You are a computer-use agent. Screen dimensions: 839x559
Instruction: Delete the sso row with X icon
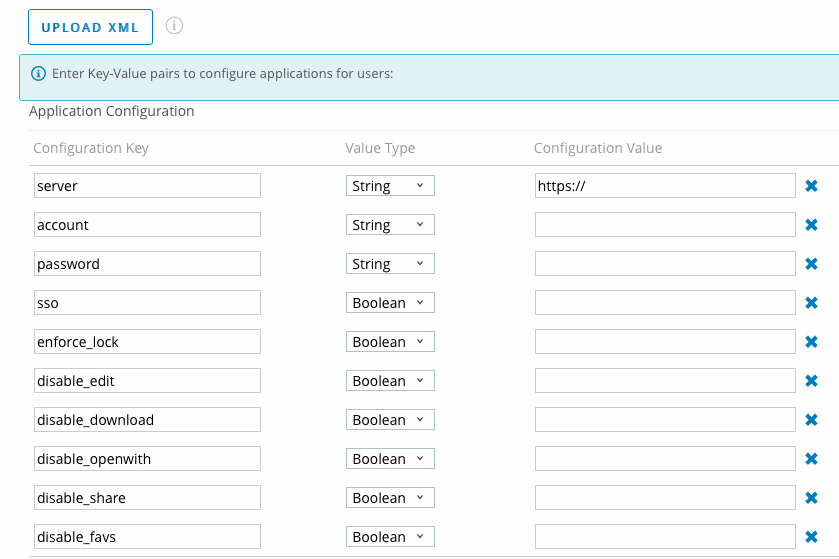point(812,303)
